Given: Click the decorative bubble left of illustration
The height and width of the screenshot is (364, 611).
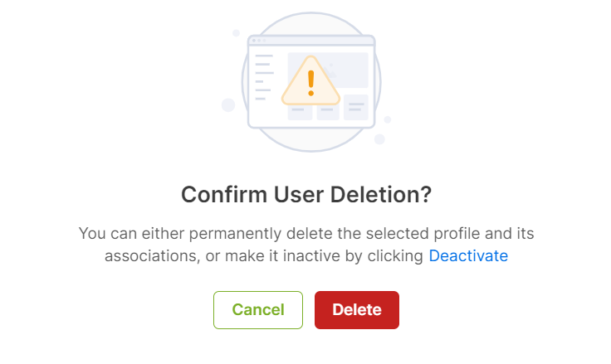Looking at the screenshot, I should pyautogui.click(x=228, y=104).
